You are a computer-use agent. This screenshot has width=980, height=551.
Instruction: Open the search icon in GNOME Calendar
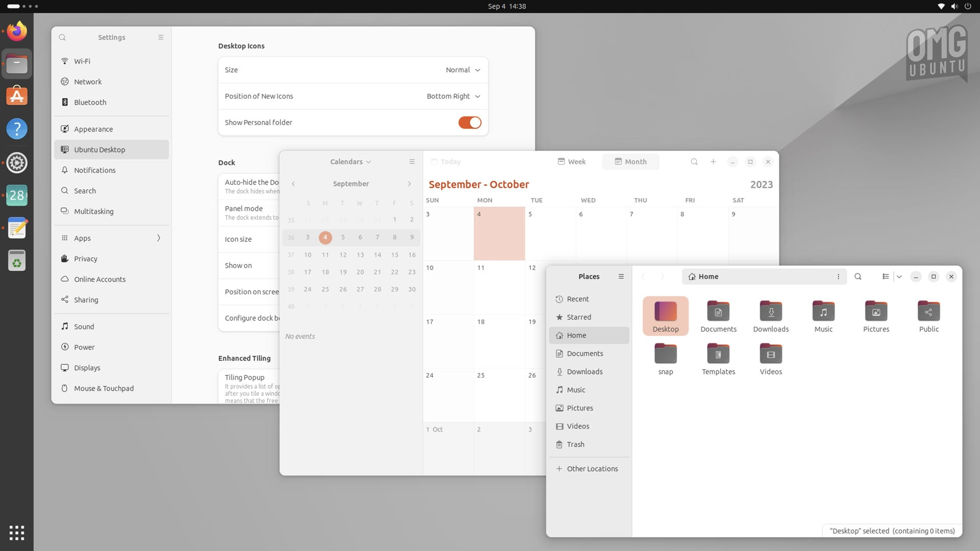[694, 161]
